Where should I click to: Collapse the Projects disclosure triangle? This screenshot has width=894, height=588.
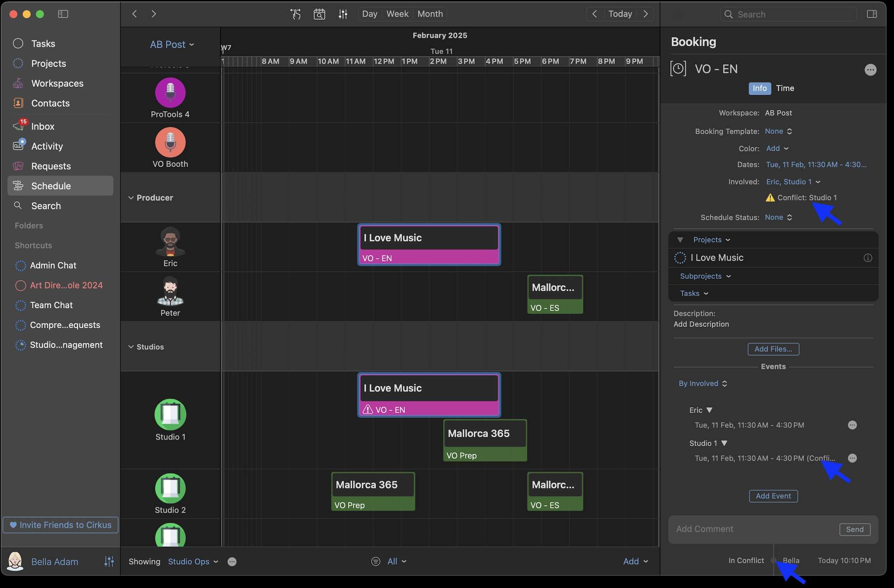tap(680, 240)
